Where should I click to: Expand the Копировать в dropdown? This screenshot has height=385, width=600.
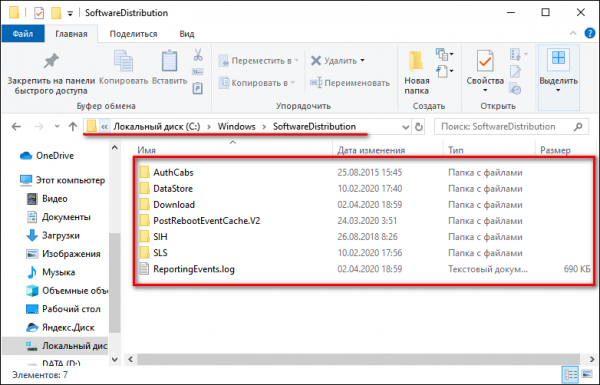click(293, 83)
